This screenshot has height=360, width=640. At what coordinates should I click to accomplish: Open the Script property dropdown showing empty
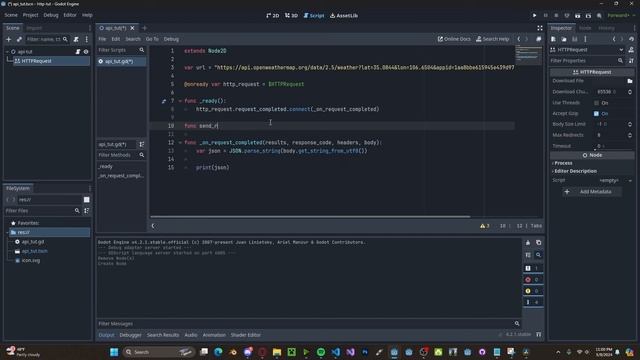coord(615,180)
